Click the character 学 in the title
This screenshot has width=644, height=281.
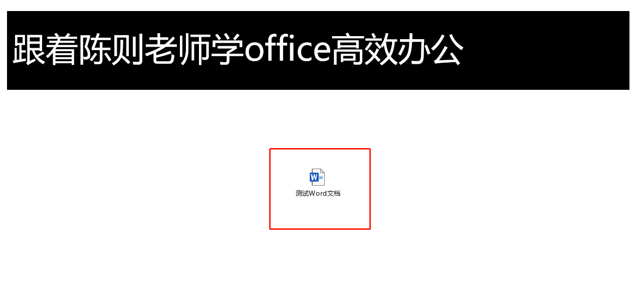227,50
